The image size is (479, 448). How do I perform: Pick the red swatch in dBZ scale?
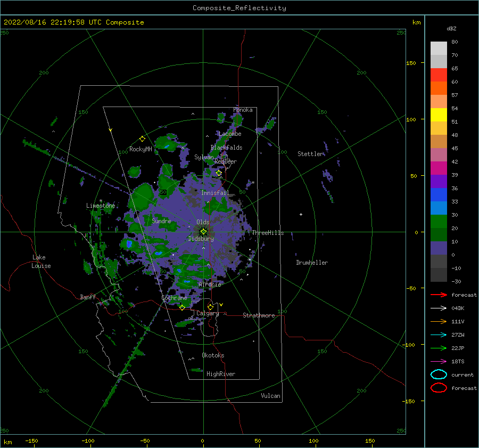439,75
